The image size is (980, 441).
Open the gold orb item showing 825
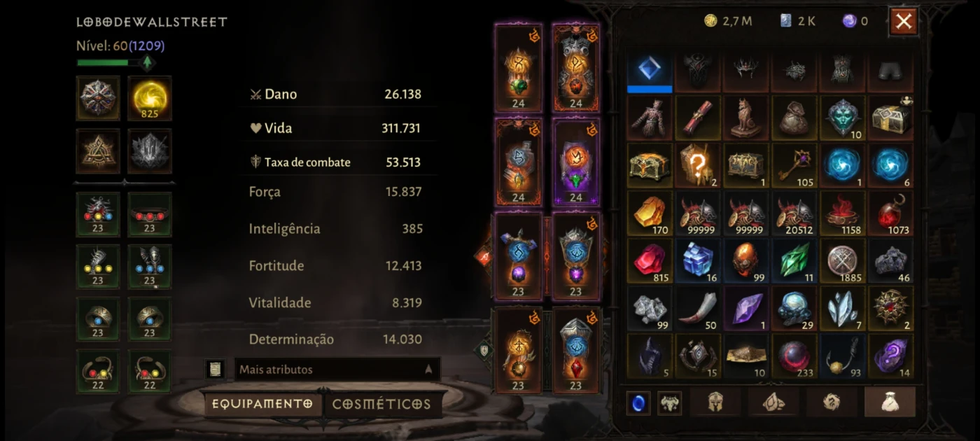pyautogui.click(x=150, y=98)
